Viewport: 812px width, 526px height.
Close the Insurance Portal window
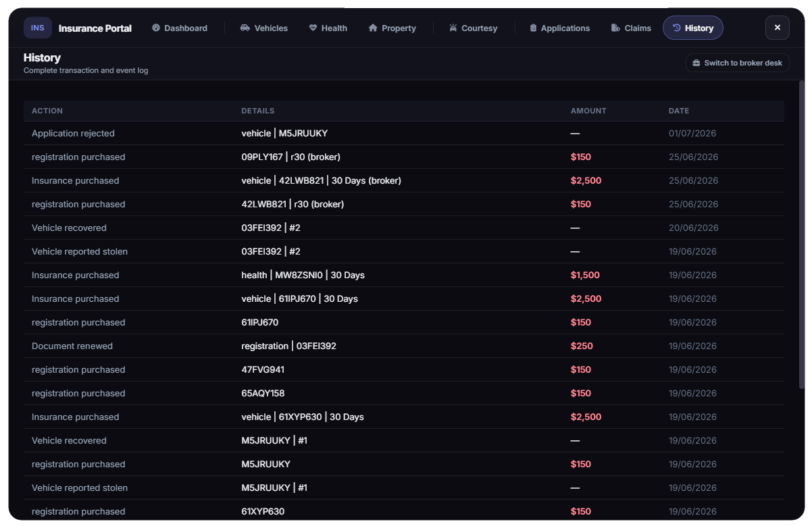click(x=778, y=28)
